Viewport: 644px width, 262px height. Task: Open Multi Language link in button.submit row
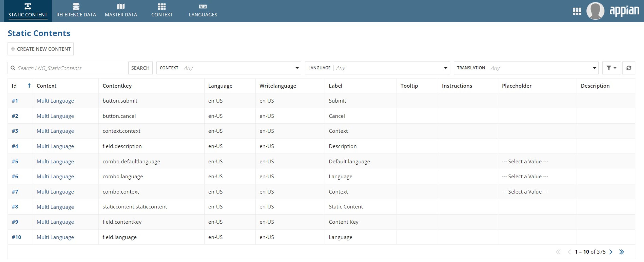click(55, 101)
